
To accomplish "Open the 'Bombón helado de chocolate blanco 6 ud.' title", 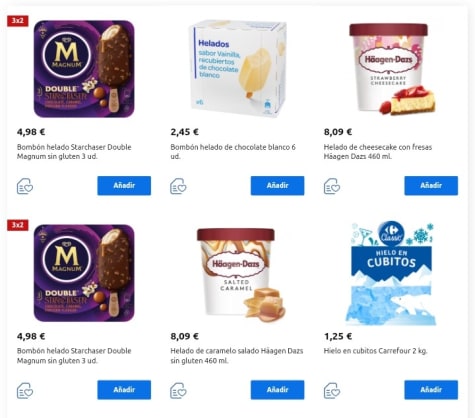I will 233,152.
